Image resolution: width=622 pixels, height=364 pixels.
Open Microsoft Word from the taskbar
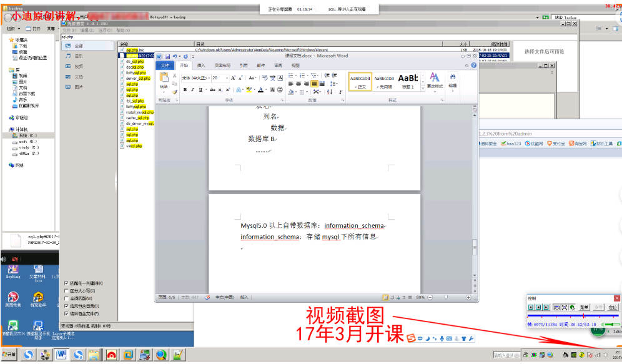(61, 355)
